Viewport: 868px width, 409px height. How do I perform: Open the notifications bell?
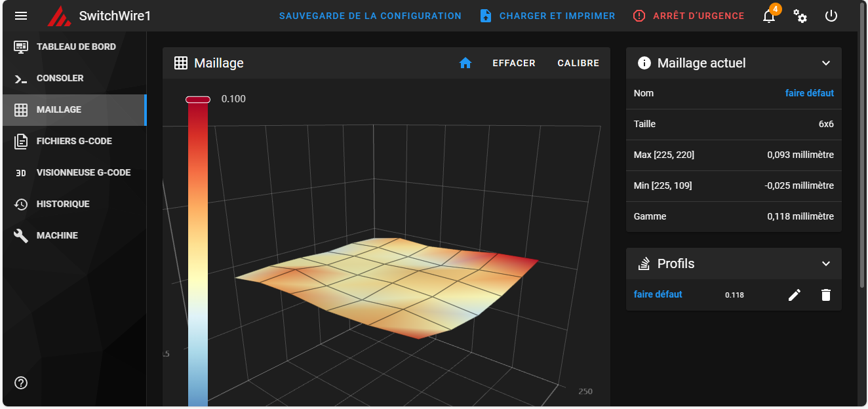[x=769, y=16]
